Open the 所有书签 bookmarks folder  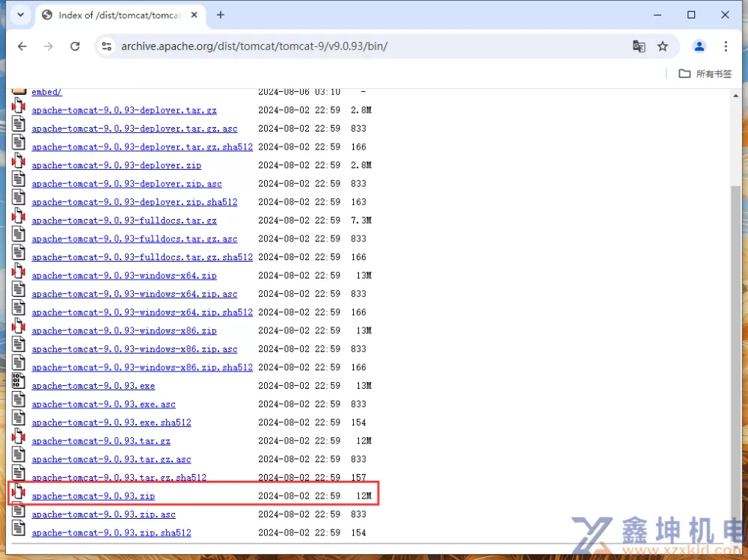coord(705,73)
